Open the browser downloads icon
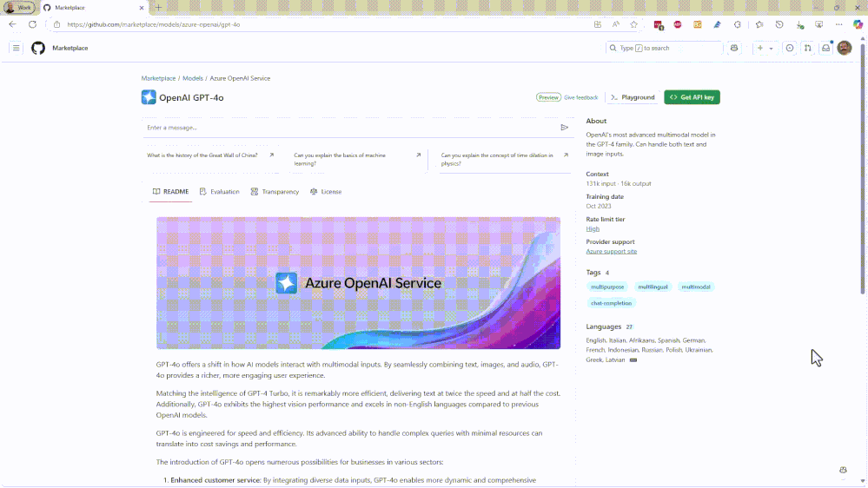 click(x=799, y=24)
